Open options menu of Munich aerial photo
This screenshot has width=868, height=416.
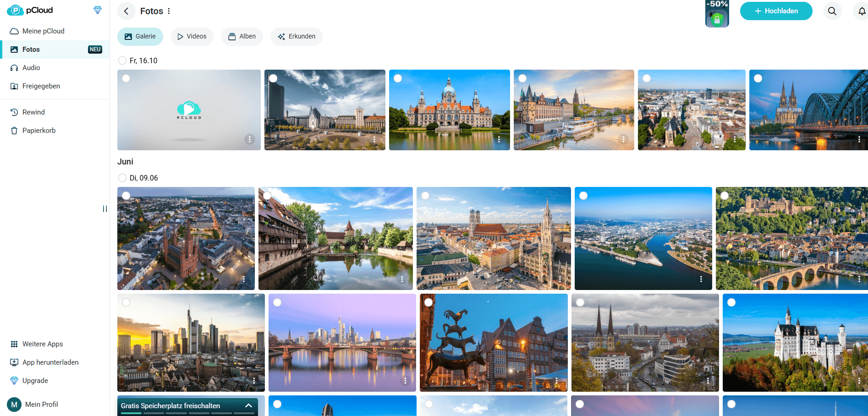pos(560,279)
